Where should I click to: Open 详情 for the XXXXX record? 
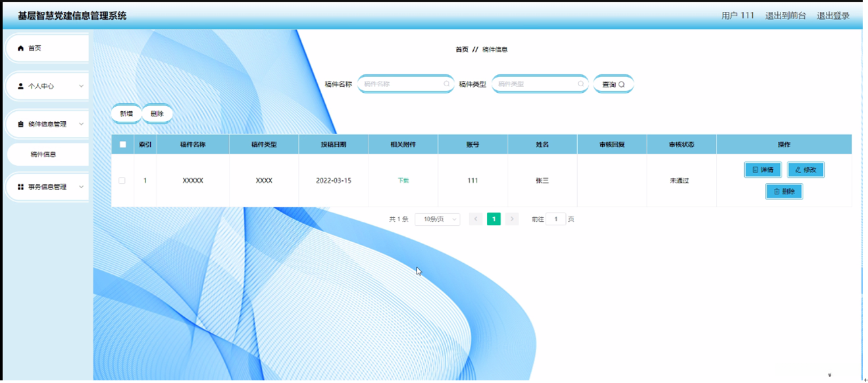coord(763,170)
